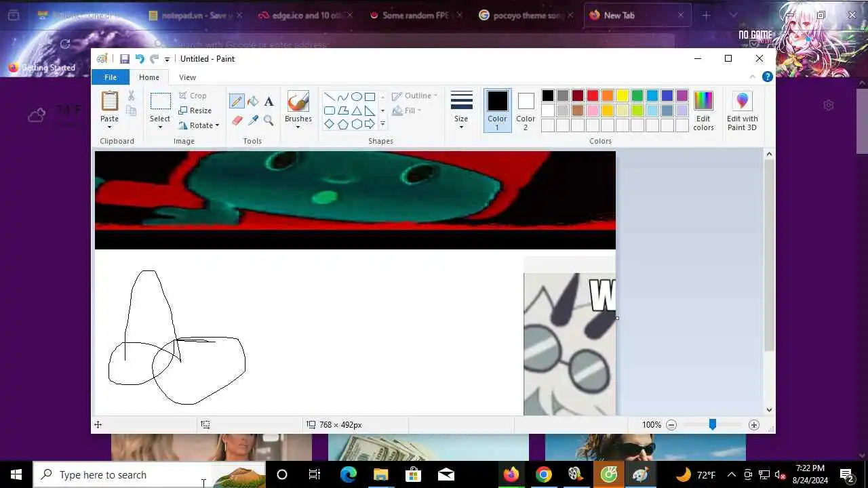
Task: Click the zoom slider handle
Action: [712, 424]
